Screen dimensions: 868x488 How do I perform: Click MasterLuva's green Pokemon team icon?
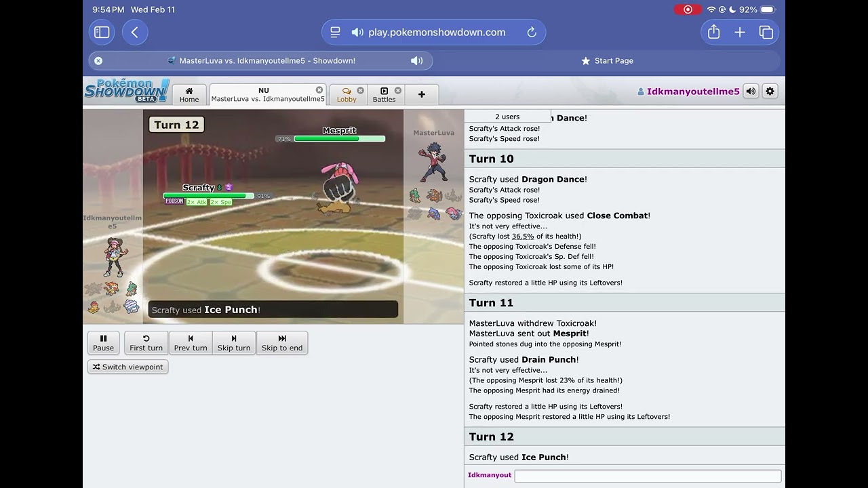click(x=415, y=196)
